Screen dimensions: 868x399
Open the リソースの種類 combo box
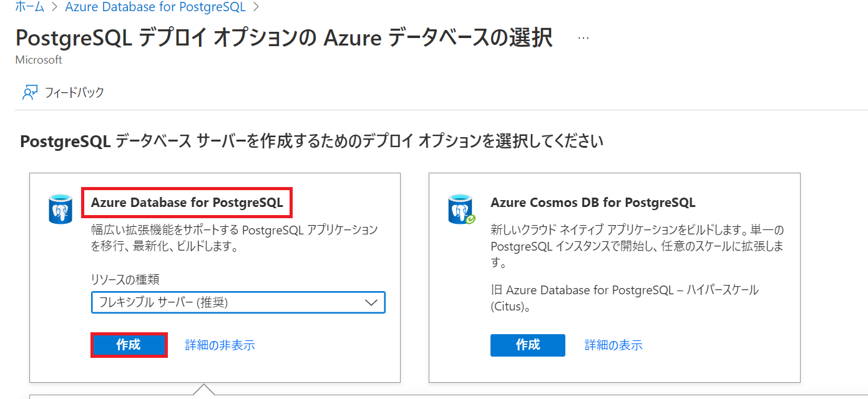tap(238, 302)
